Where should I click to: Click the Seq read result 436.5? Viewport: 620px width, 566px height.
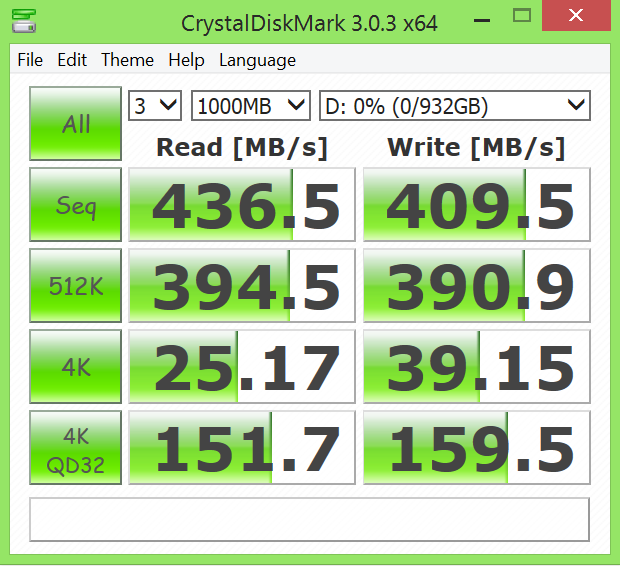[243, 205]
